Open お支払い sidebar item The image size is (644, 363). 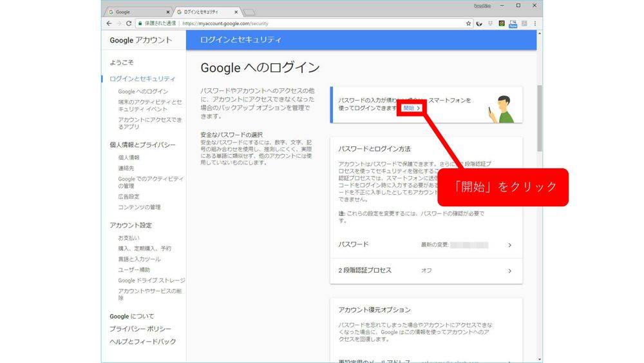[129, 238]
